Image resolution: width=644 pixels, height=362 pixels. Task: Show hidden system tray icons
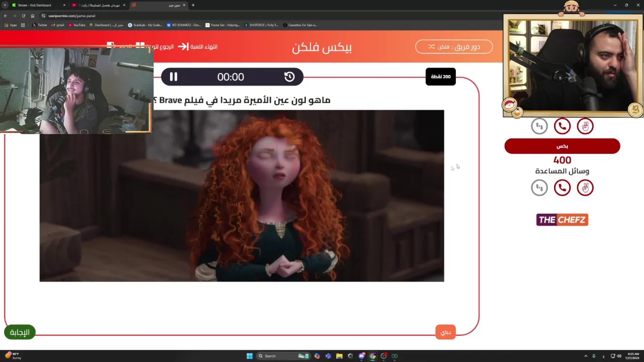click(x=586, y=356)
